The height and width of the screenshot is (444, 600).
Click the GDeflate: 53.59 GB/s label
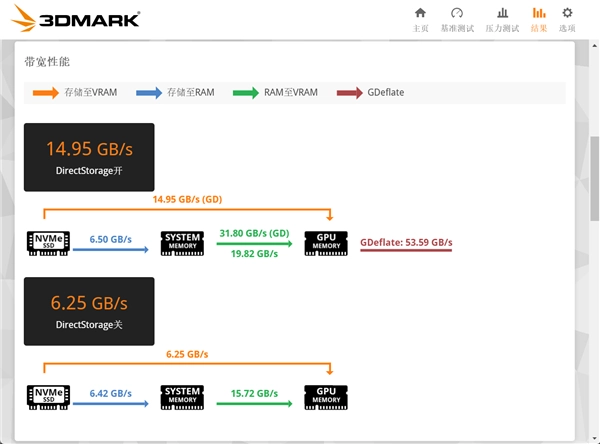tap(406, 243)
